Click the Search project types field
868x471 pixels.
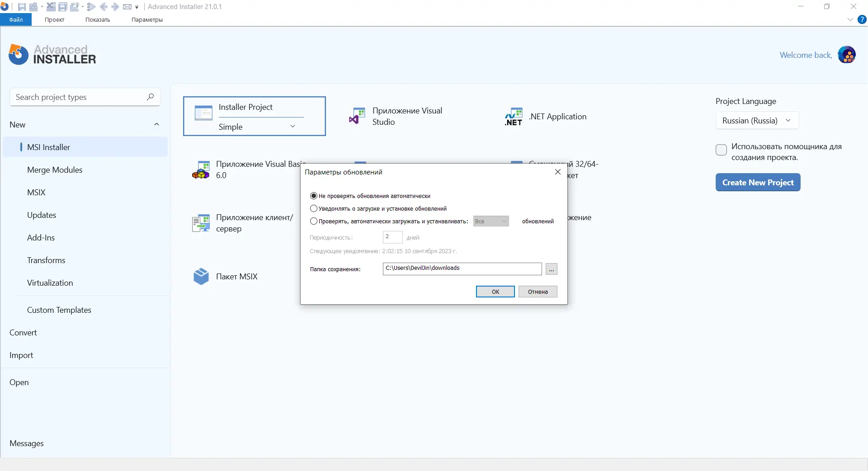[x=85, y=97]
